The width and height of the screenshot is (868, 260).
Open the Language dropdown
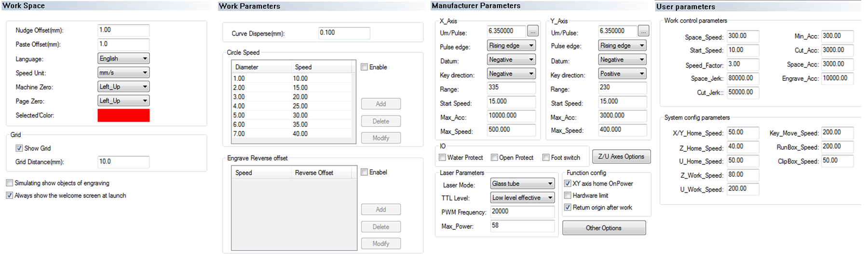(x=123, y=59)
